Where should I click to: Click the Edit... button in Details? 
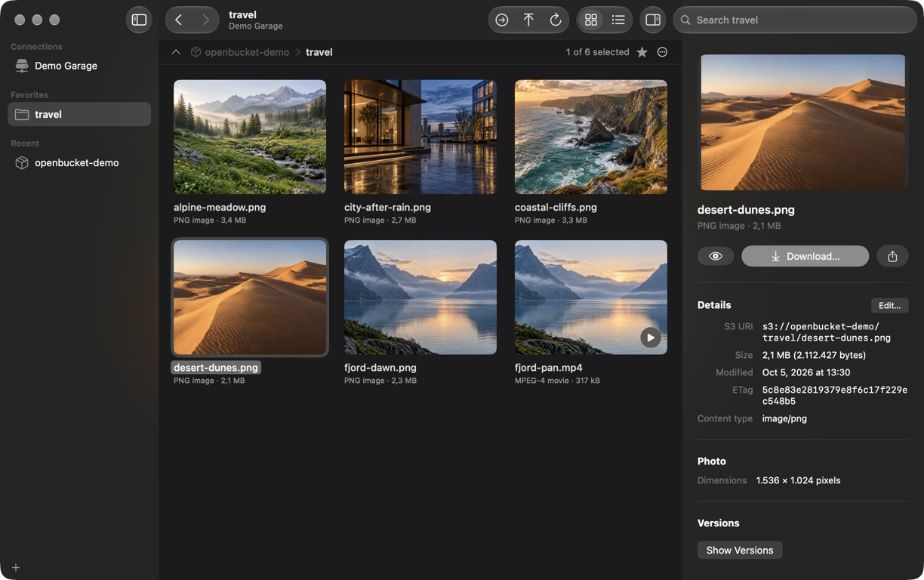click(x=889, y=305)
